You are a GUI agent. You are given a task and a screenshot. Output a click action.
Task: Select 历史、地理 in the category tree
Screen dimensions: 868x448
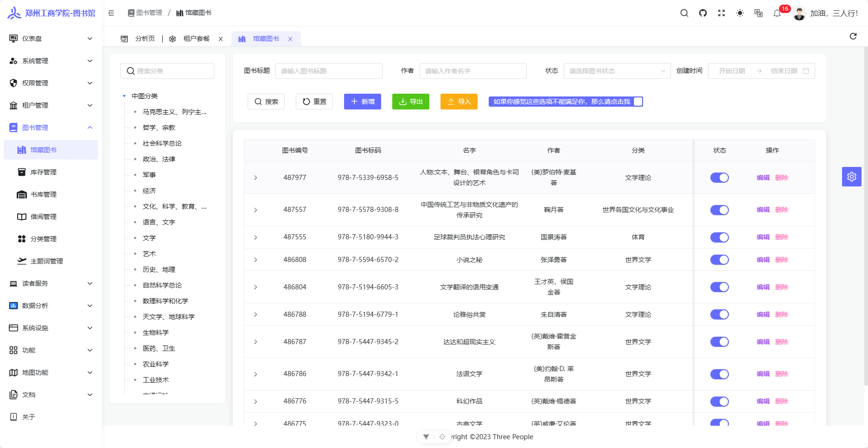(159, 269)
